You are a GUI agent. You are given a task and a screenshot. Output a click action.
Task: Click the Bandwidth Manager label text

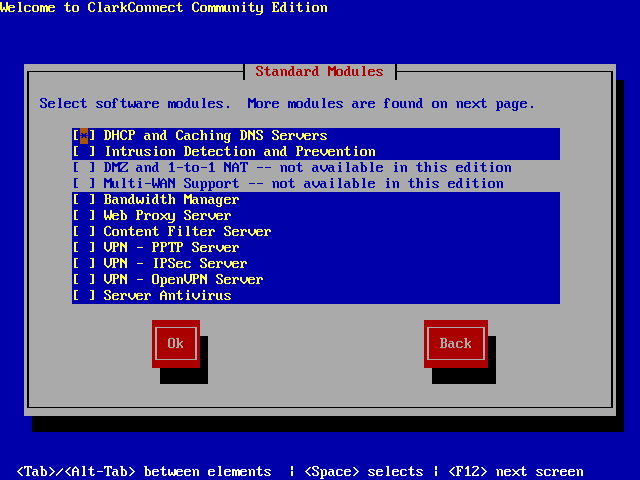171,200
